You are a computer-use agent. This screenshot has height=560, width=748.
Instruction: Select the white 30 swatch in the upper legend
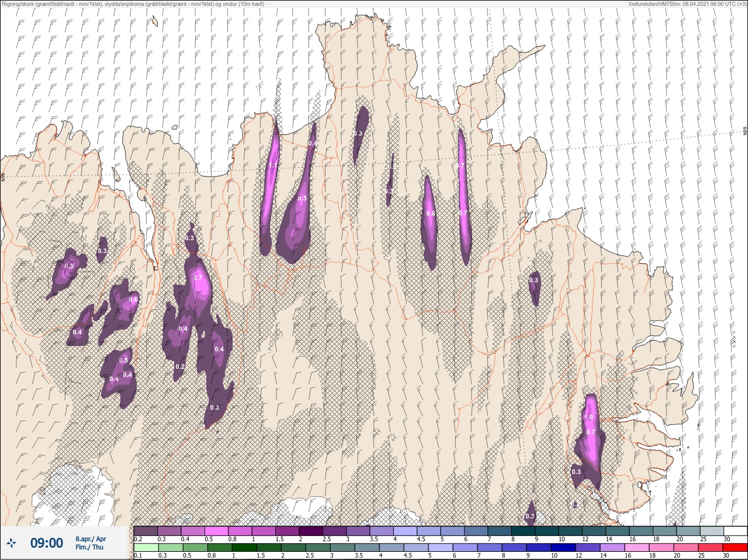[735, 531]
